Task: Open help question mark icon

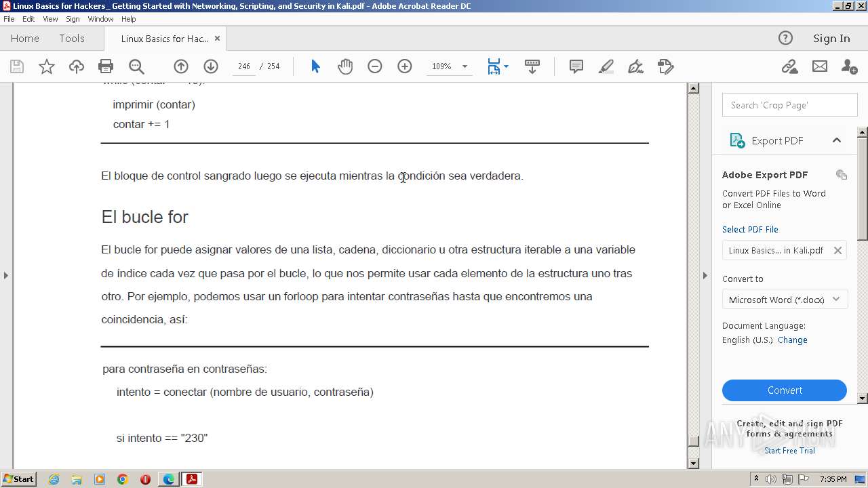Action: [x=785, y=38]
